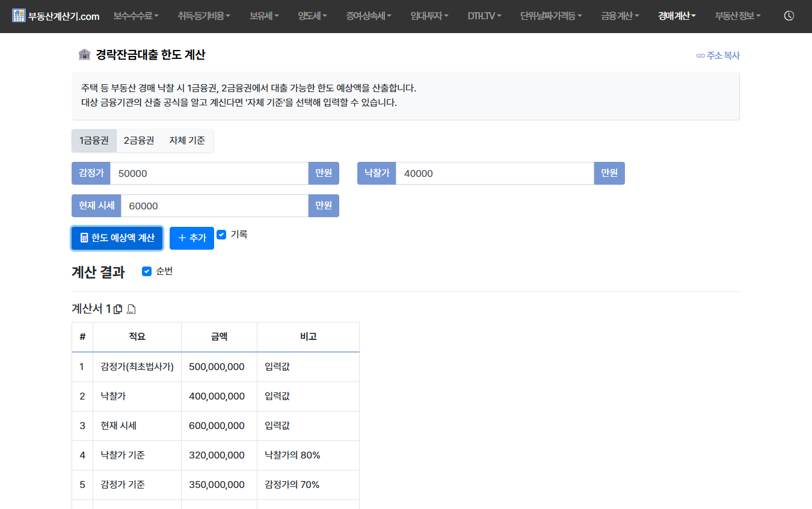Open the 금융계산 dropdown menu
The height and width of the screenshot is (509, 812).
click(x=620, y=16)
